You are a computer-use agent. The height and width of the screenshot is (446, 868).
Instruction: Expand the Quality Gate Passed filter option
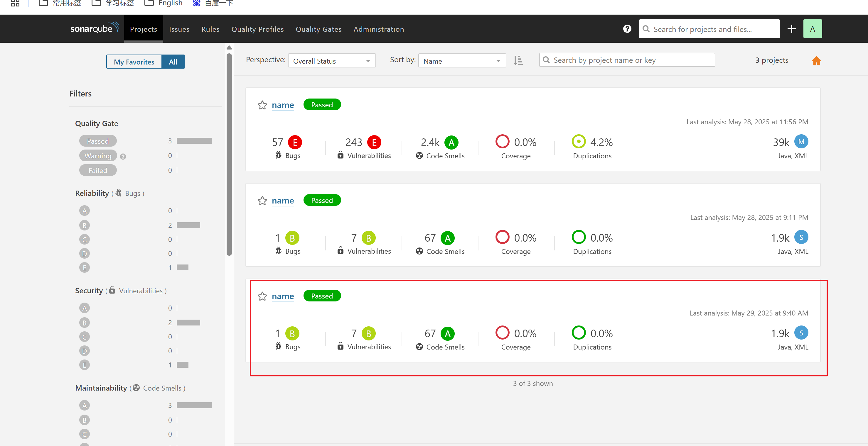point(98,141)
